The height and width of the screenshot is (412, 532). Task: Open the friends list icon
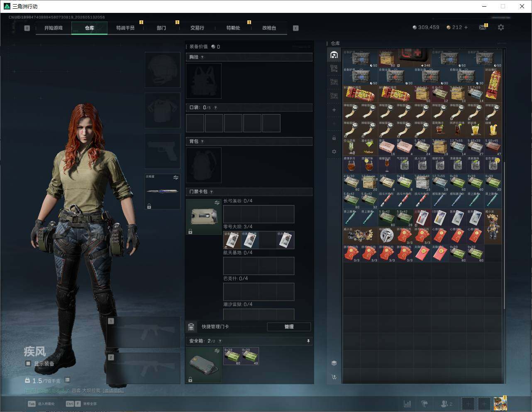tap(447, 404)
